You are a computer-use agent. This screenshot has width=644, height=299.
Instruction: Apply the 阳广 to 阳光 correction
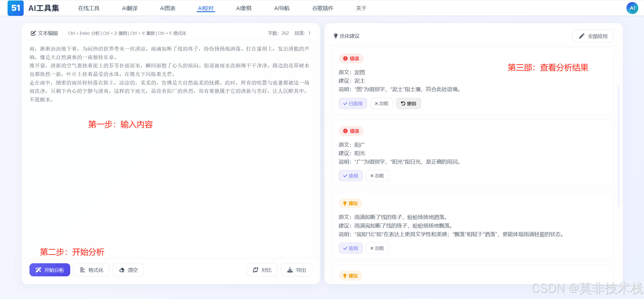pyautogui.click(x=350, y=176)
